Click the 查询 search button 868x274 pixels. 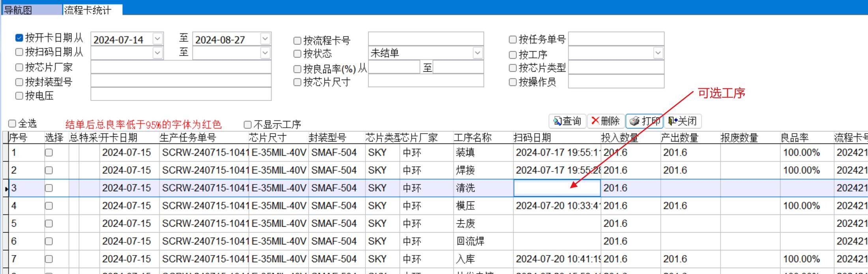pos(567,121)
